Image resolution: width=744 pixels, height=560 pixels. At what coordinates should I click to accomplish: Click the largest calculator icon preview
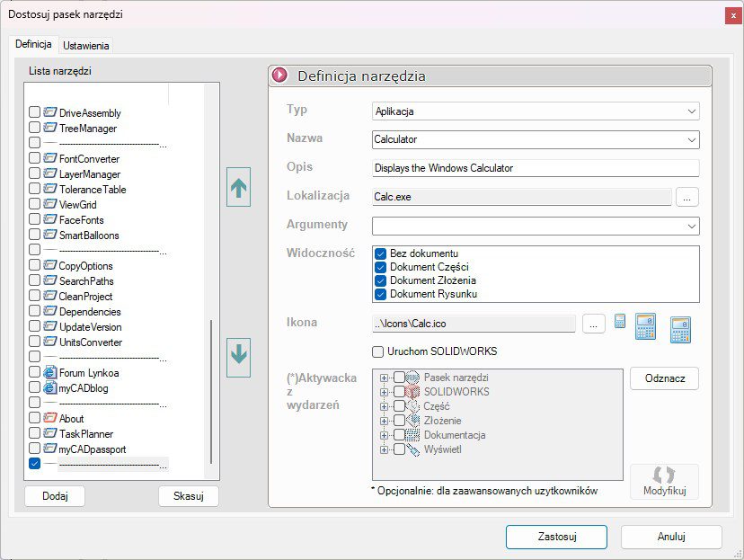coord(680,329)
